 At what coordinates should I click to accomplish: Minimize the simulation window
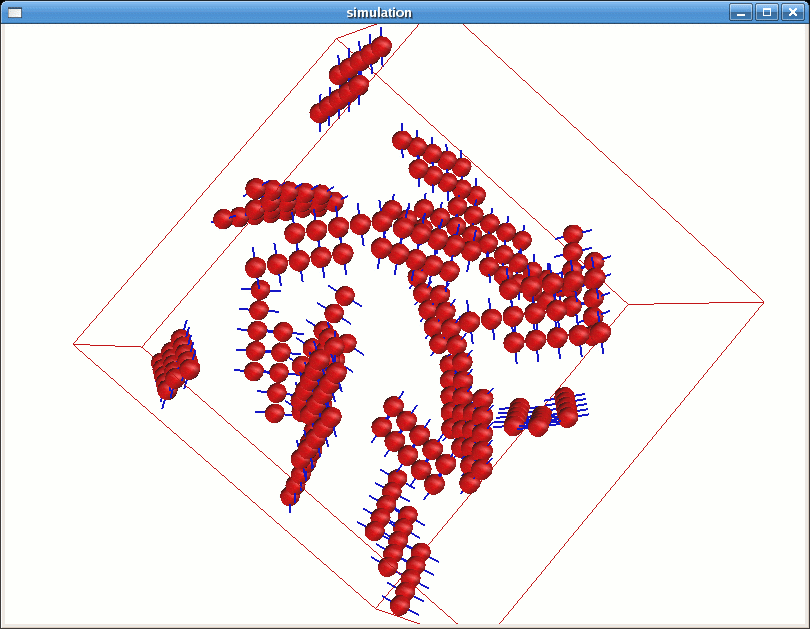tap(740, 12)
